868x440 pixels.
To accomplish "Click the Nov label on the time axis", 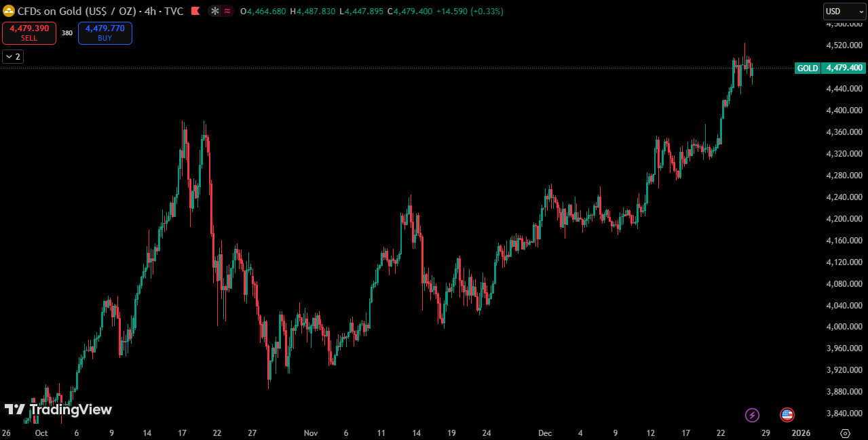I will click(x=311, y=433).
